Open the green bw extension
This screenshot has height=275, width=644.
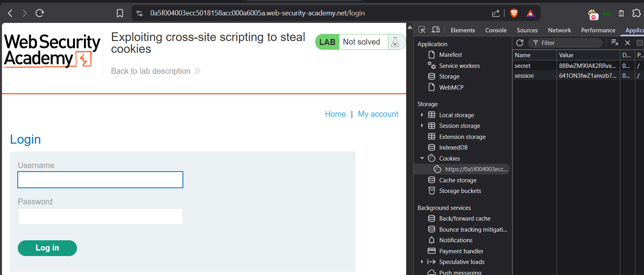click(x=606, y=13)
